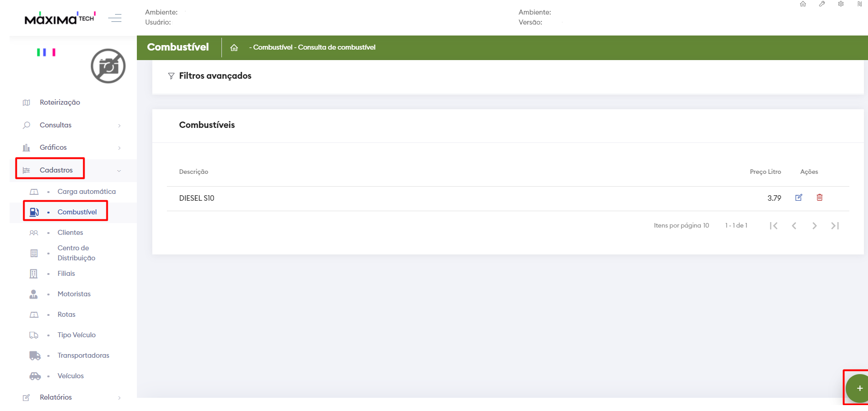Click the top bar home icon
This screenshot has height=411, width=868.
(x=803, y=4)
